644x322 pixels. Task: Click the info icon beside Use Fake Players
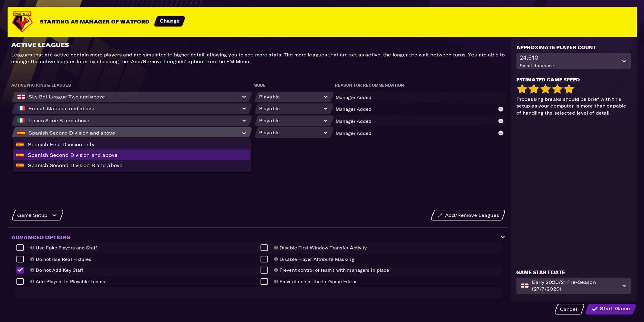pyautogui.click(x=32, y=248)
